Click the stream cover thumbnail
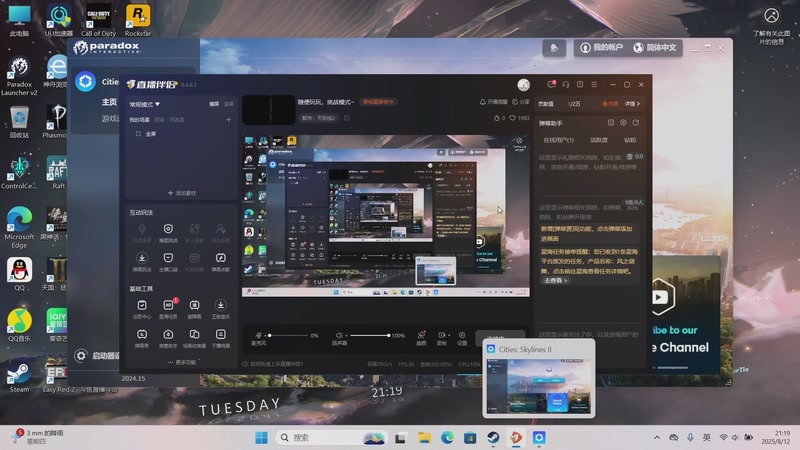Screen dimensions: 800x450 [268, 110]
